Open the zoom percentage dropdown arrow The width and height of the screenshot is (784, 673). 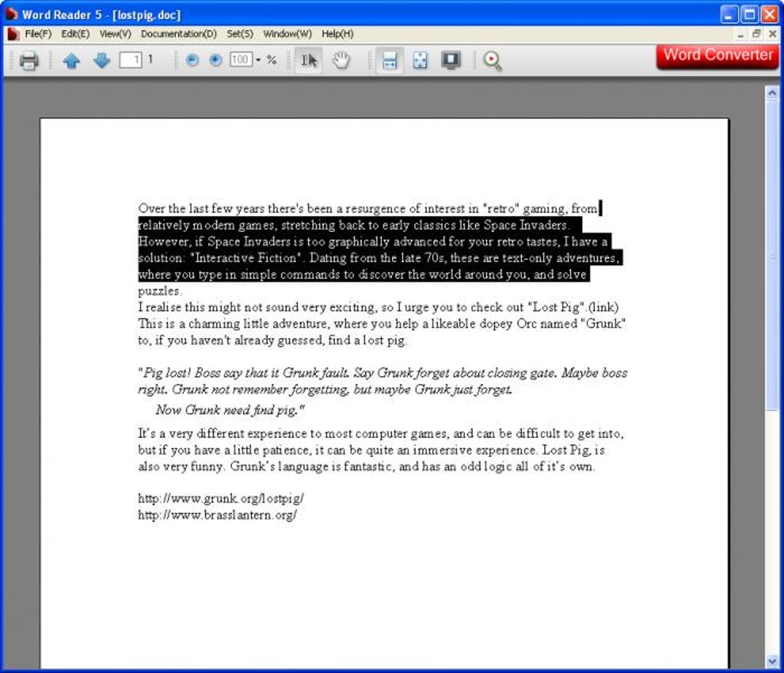click(x=258, y=60)
